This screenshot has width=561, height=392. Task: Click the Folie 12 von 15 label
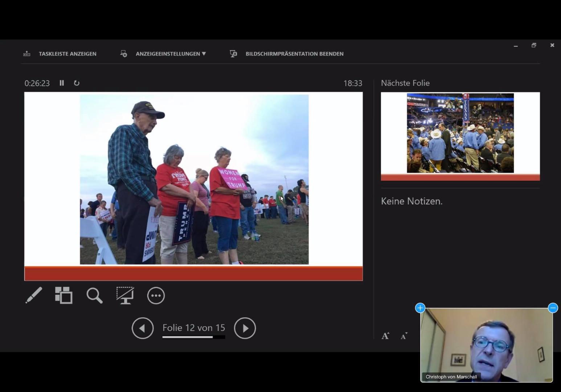(193, 328)
